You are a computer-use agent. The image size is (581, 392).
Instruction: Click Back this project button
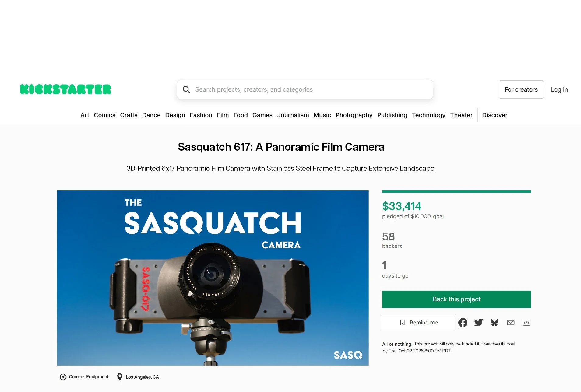click(x=456, y=299)
